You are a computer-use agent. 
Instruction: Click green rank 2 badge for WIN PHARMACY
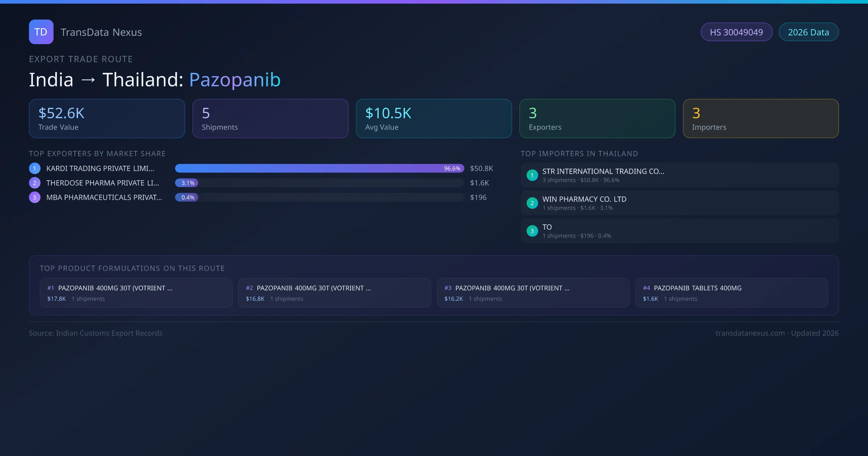point(532,203)
